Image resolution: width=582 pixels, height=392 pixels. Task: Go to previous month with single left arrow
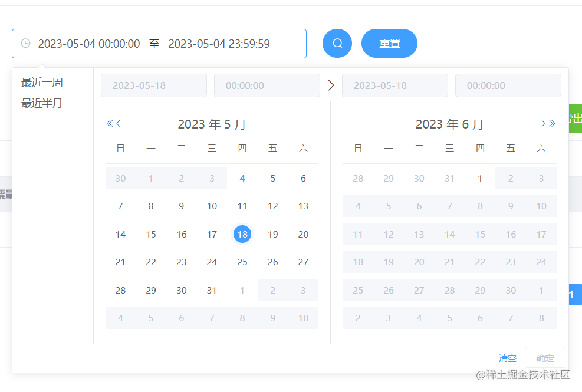click(117, 124)
